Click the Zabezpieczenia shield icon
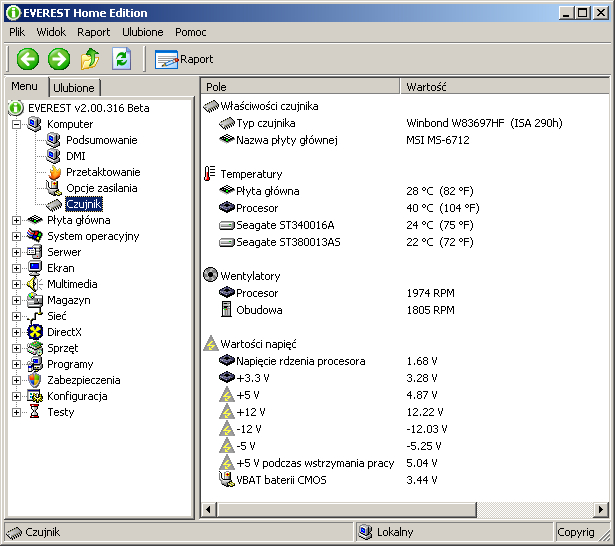Screen dimensions: 615x546 coord(35,380)
